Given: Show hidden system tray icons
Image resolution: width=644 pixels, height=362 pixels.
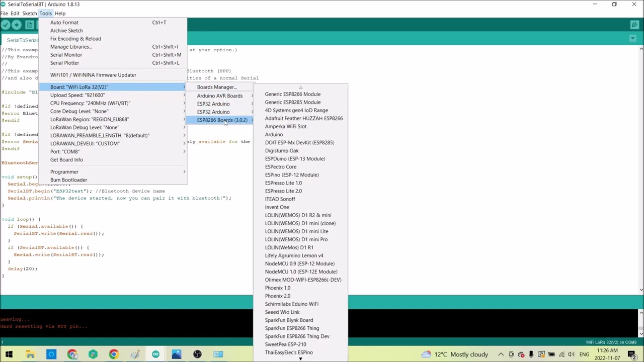Looking at the screenshot, I should pyautogui.click(x=501, y=354).
